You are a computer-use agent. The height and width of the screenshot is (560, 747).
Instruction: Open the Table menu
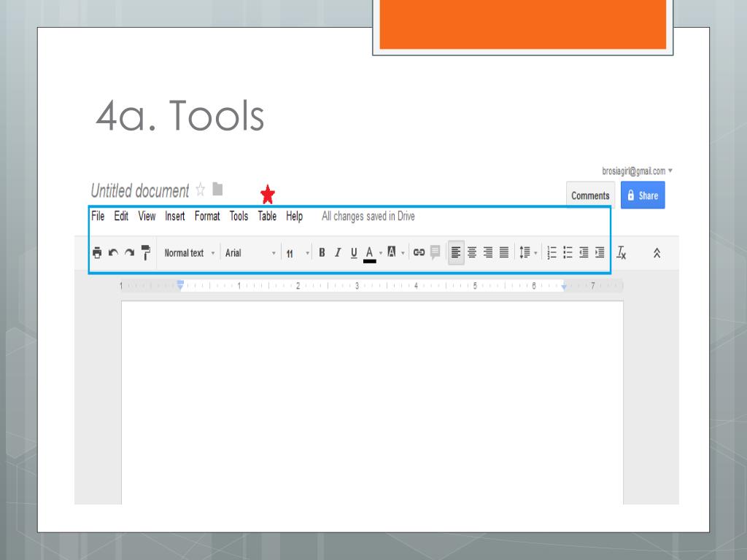[267, 216]
